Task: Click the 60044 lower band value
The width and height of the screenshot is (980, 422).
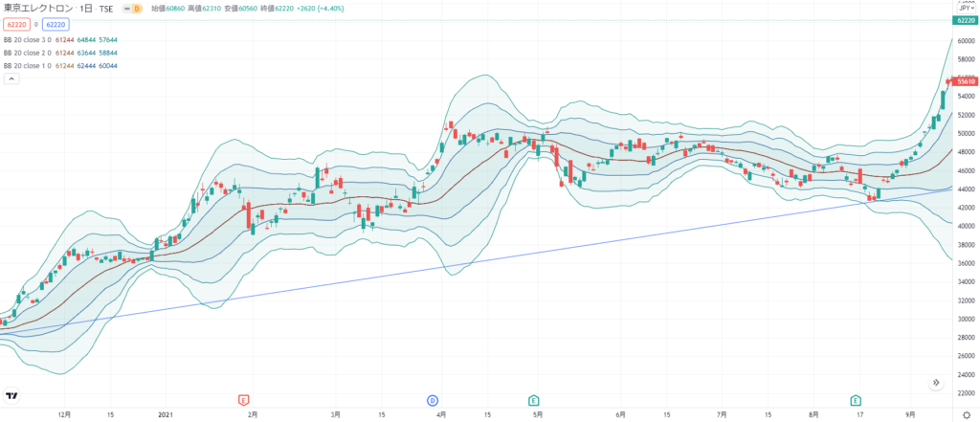Action: coord(107,66)
